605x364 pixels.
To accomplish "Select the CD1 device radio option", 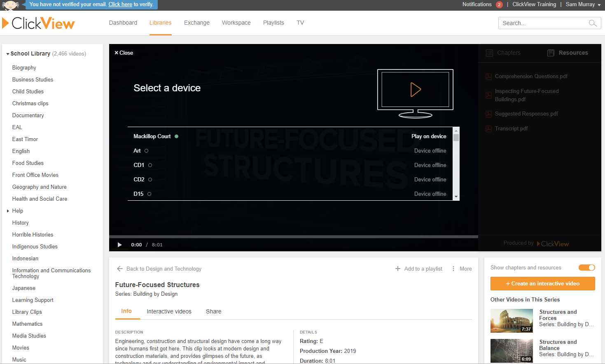I will coord(150,165).
